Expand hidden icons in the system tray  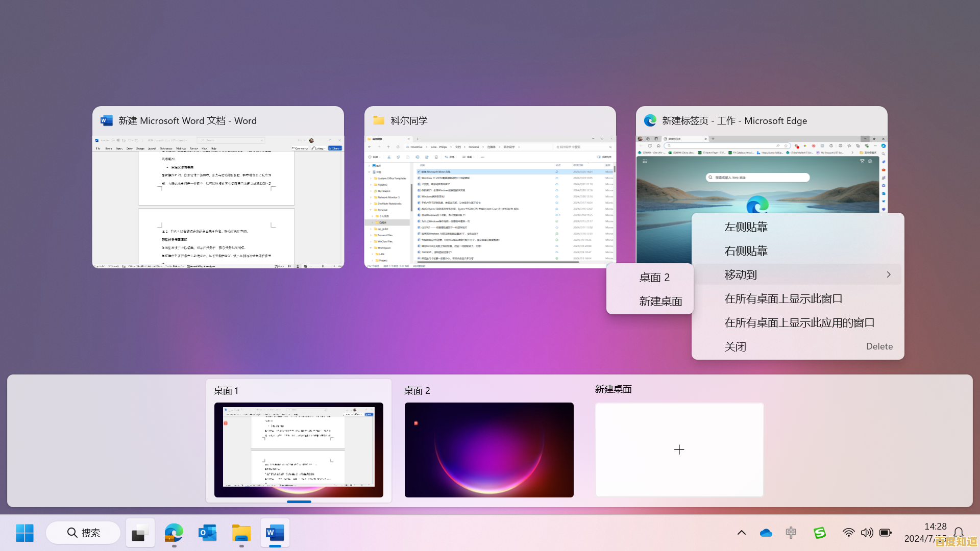click(x=742, y=533)
